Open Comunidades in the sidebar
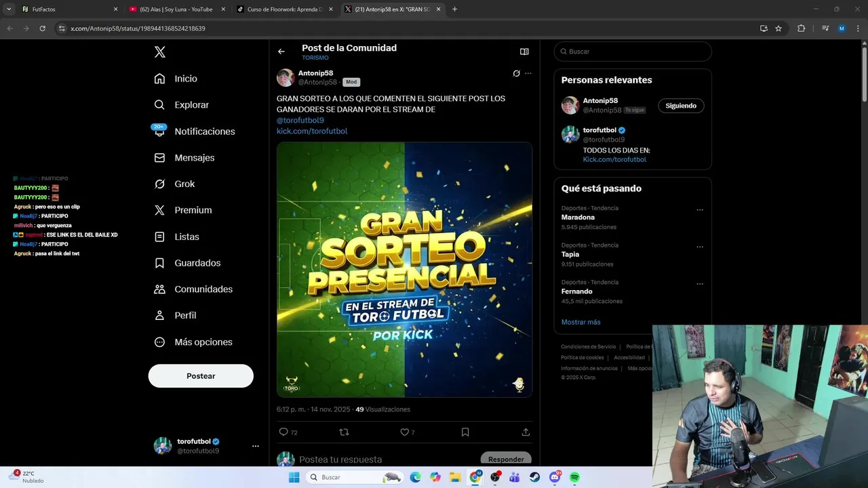The width and height of the screenshot is (868, 488). [x=193, y=289]
